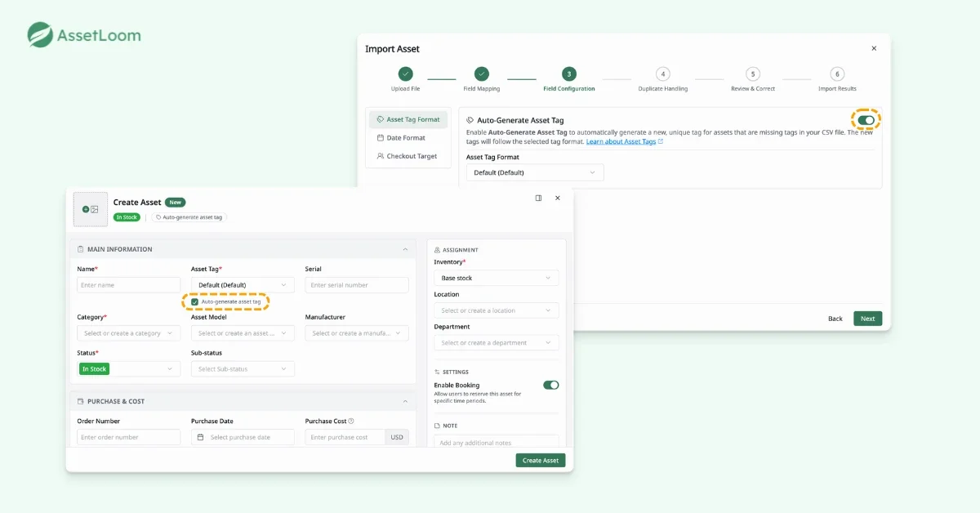
Task: Open the Location dropdown
Action: click(x=497, y=310)
